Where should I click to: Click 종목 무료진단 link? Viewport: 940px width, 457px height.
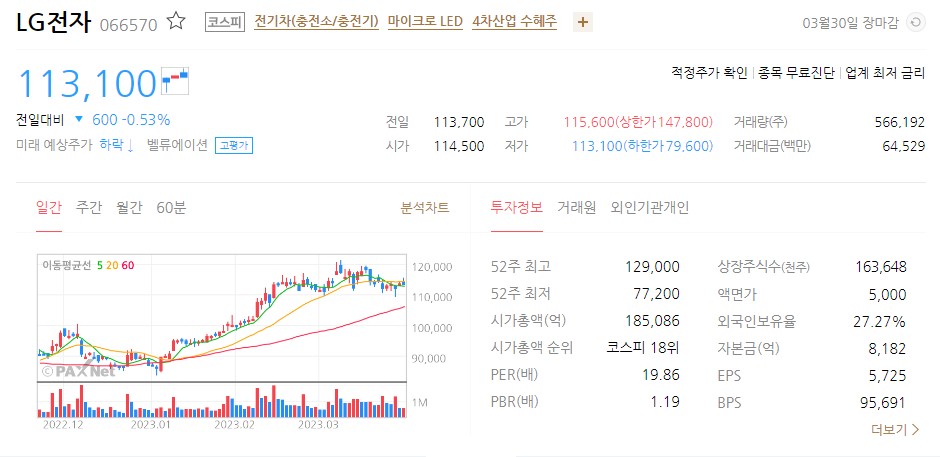point(796,73)
